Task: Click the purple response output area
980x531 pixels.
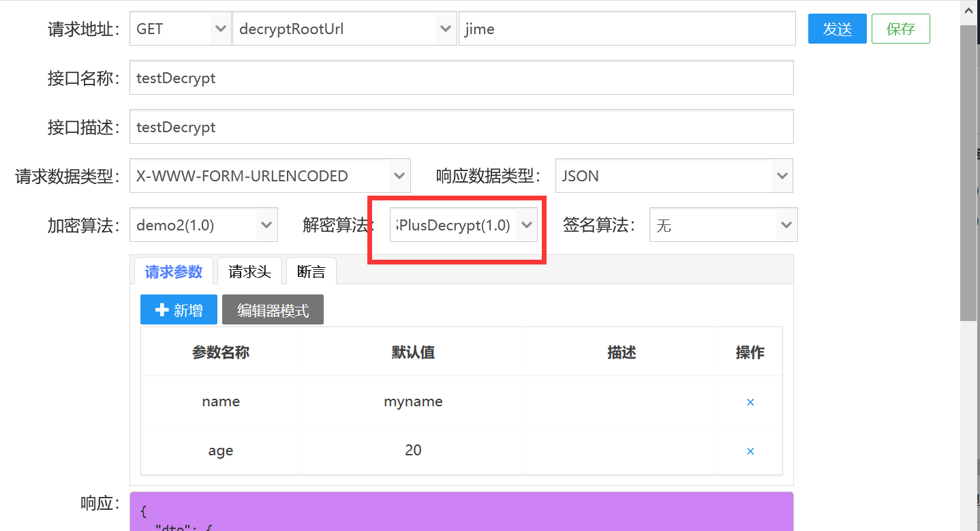Action: (461, 511)
